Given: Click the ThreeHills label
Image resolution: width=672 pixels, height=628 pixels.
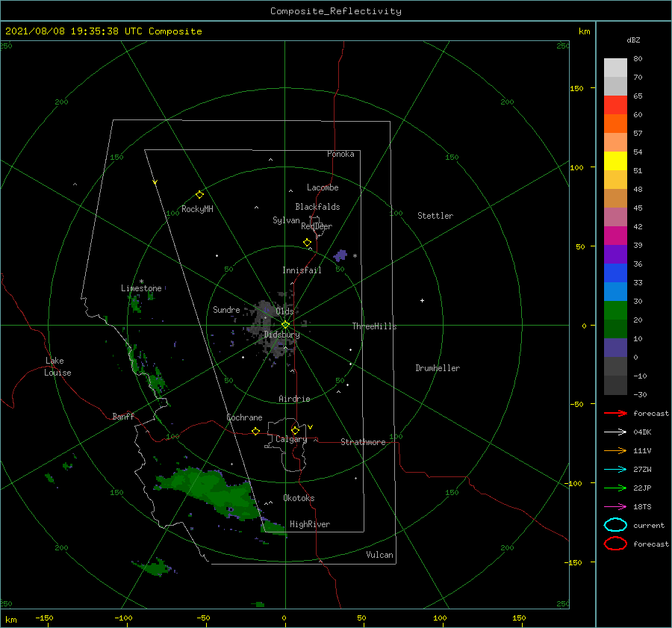Looking at the screenshot, I should pos(375,326).
